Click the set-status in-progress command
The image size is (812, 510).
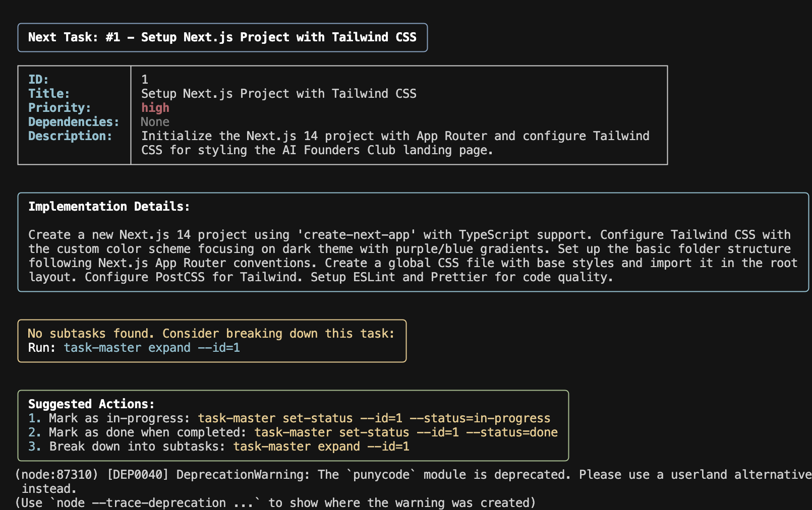[373, 418]
